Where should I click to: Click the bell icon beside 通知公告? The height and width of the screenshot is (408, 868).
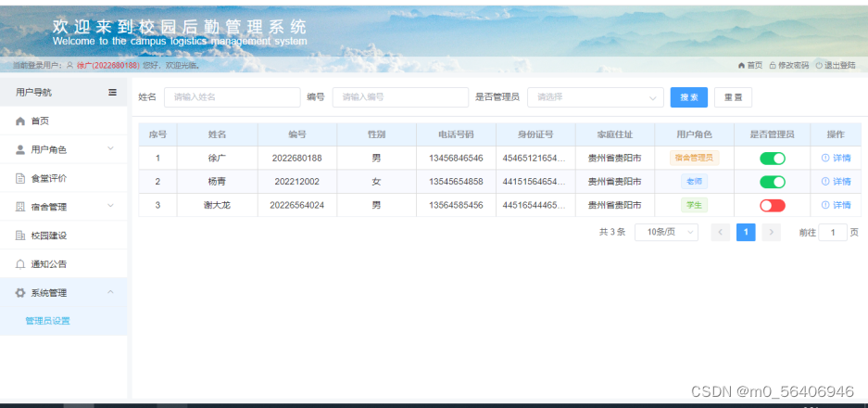20,264
